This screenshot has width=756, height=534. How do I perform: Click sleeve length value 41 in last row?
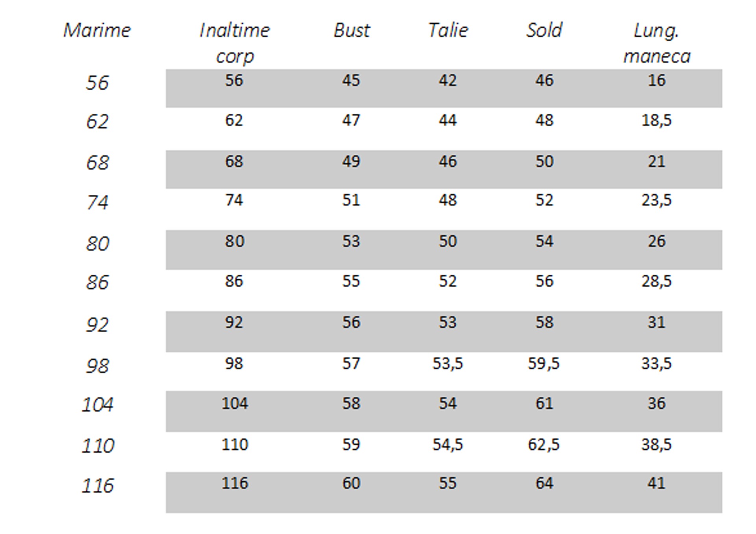pos(656,483)
